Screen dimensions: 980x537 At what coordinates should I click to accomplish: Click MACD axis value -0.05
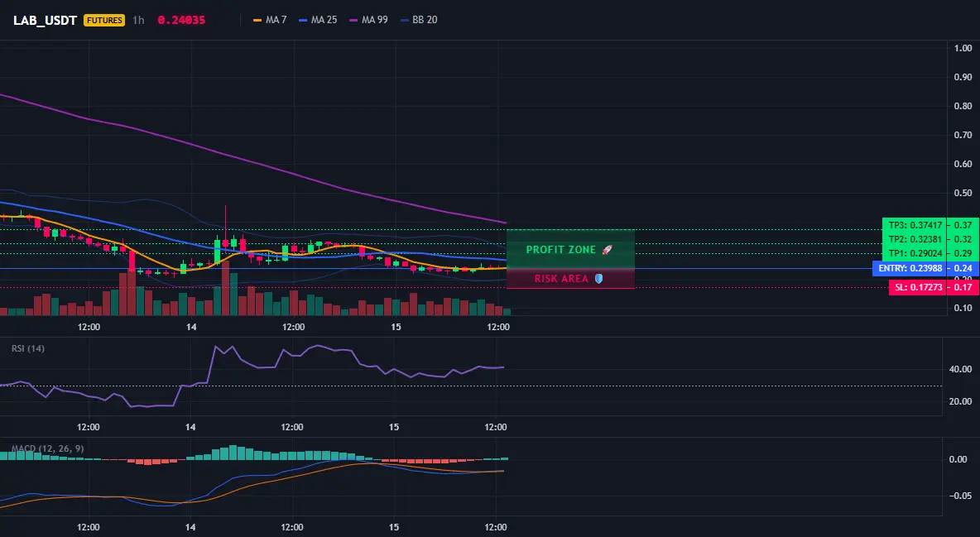pyautogui.click(x=961, y=496)
